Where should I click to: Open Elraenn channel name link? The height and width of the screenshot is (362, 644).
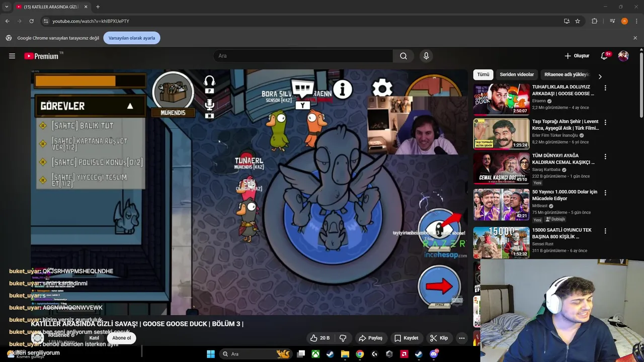tap(539, 101)
